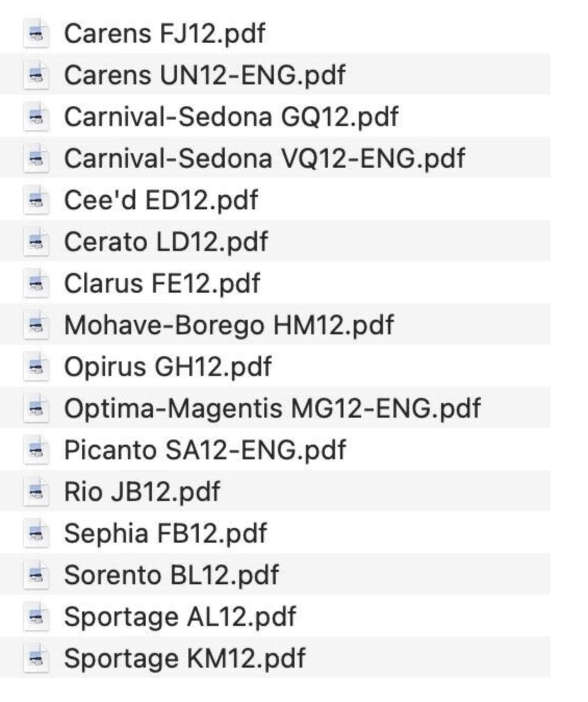Image resolution: width=588 pixels, height=702 pixels.
Task: Select the Rio JB12.pdf file name
Action: (x=142, y=492)
